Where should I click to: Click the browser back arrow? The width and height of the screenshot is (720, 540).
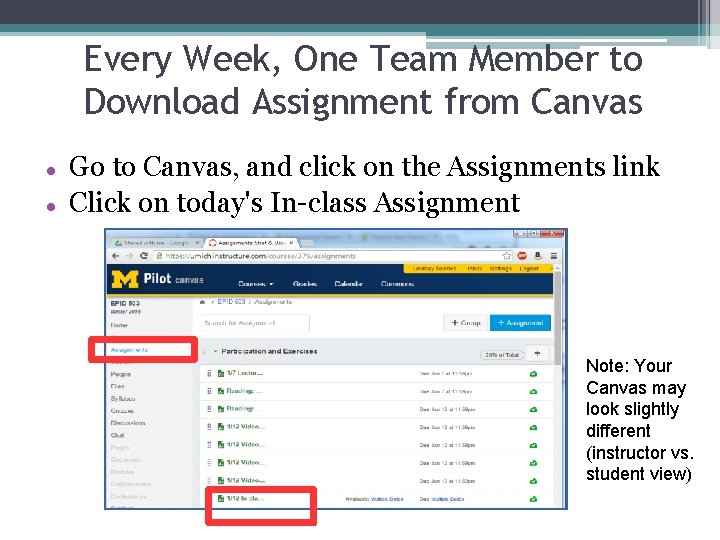pos(116,256)
